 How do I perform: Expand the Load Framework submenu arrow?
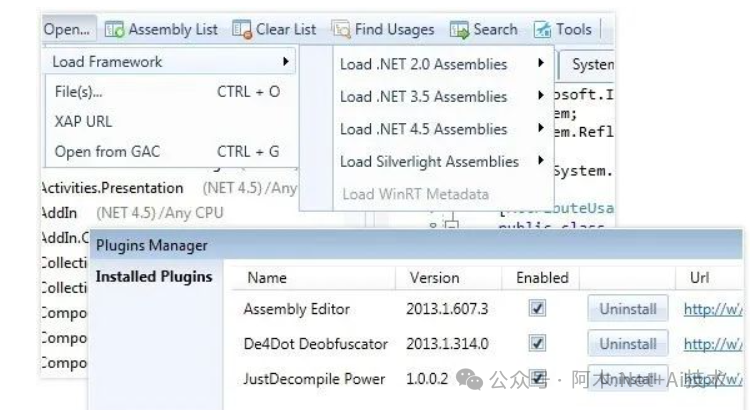point(286,62)
